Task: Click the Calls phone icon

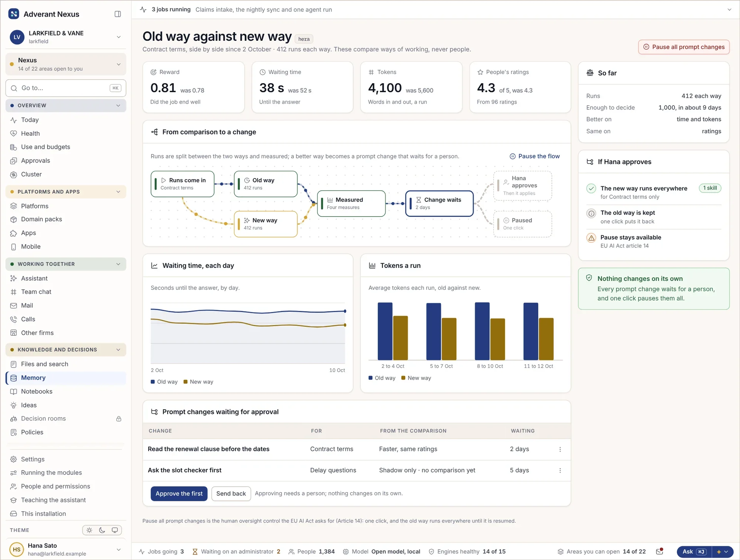Action: pos(14,319)
